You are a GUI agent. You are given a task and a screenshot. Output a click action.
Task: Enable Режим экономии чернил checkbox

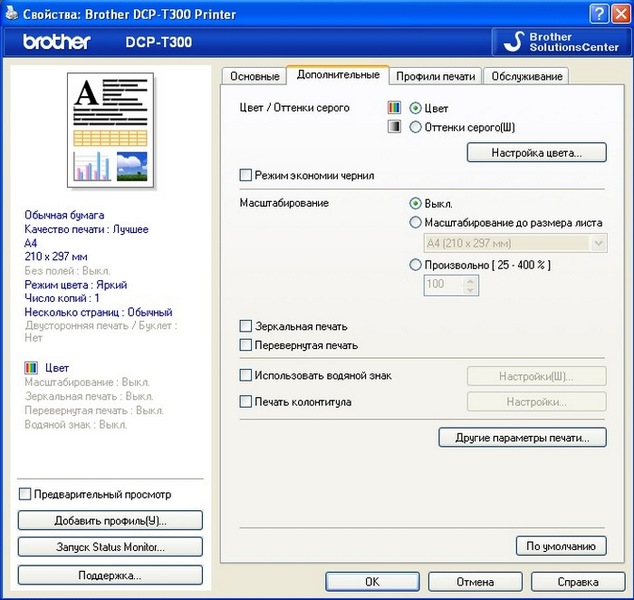(245, 175)
